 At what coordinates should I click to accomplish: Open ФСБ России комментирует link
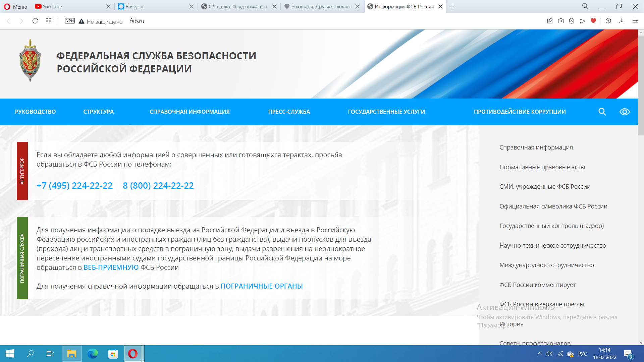pyautogui.click(x=537, y=285)
